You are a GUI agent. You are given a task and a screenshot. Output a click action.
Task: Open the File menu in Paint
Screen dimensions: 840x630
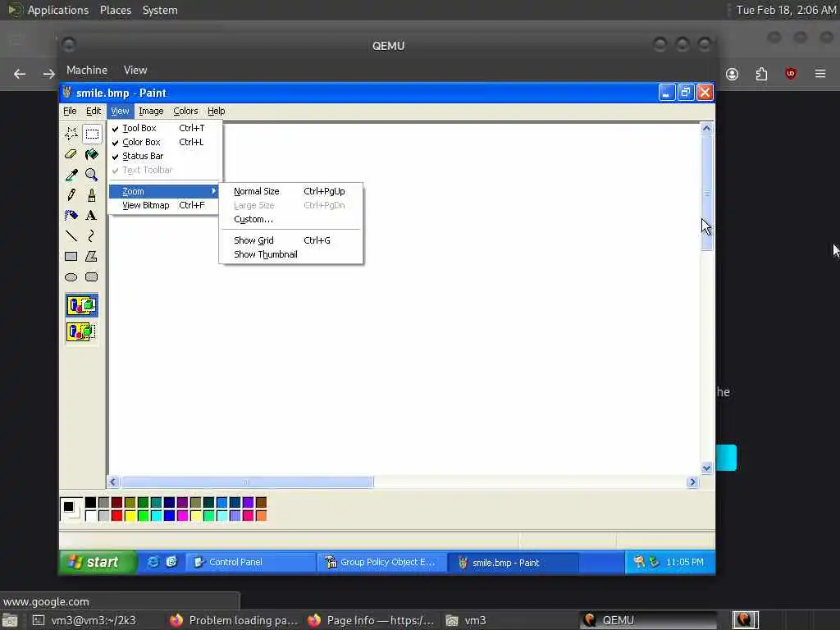(x=71, y=111)
